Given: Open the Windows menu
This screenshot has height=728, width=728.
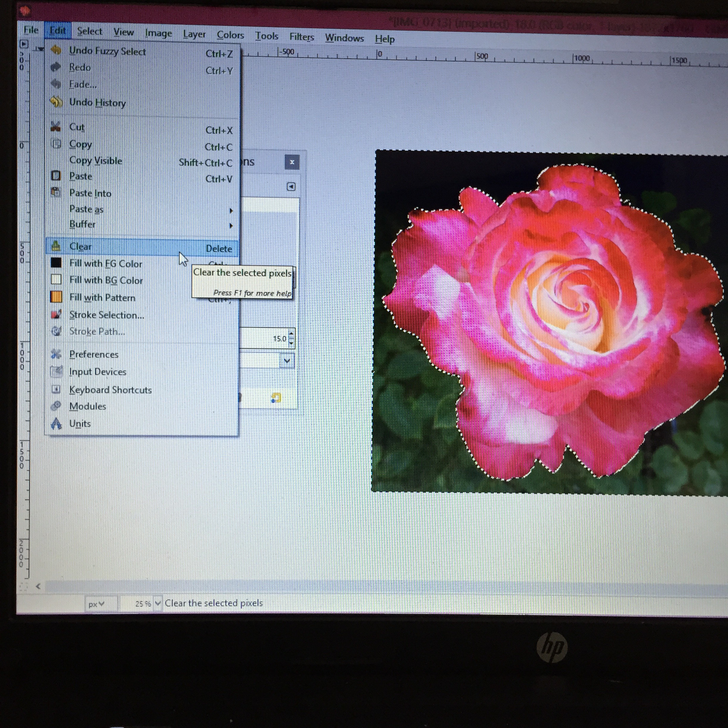Looking at the screenshot, I should pyautogui.click(x=344, y=38).
